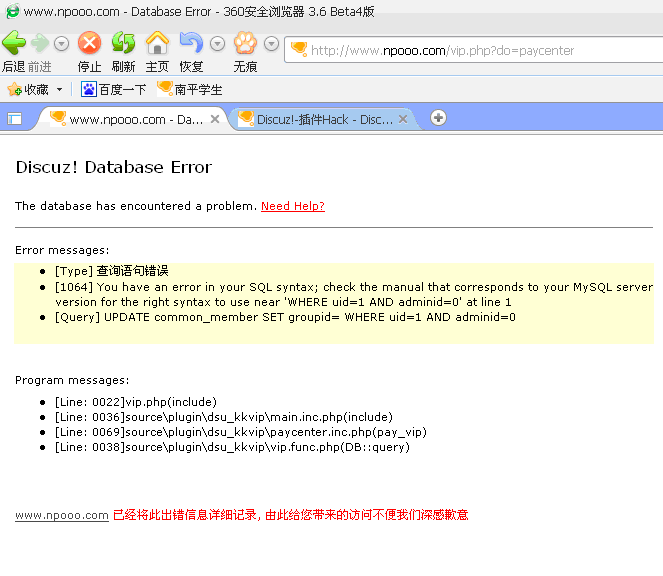
Task: Click the Error messages: label
Action: point(62,250)
